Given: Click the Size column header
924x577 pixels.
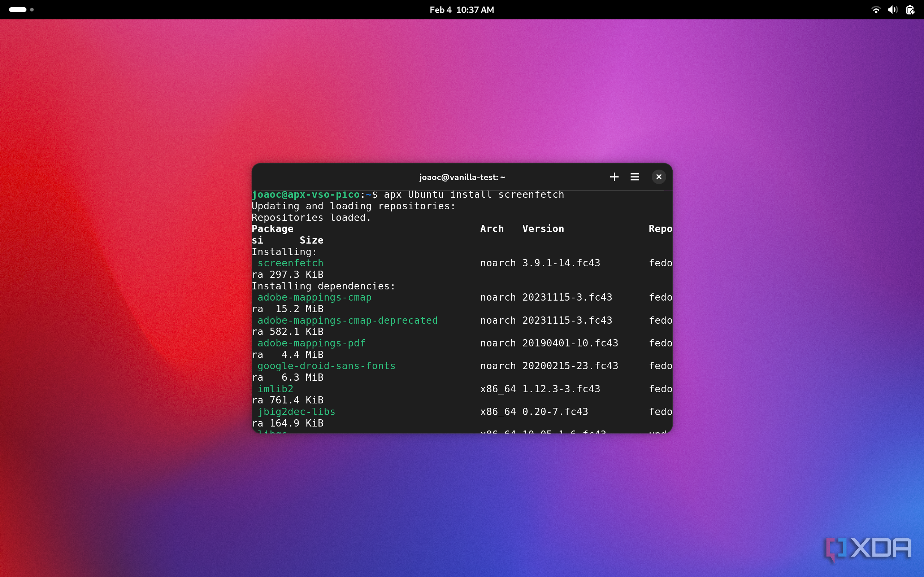Looking at the screenshot, I should pyautogui.click(x=312, y=240).
